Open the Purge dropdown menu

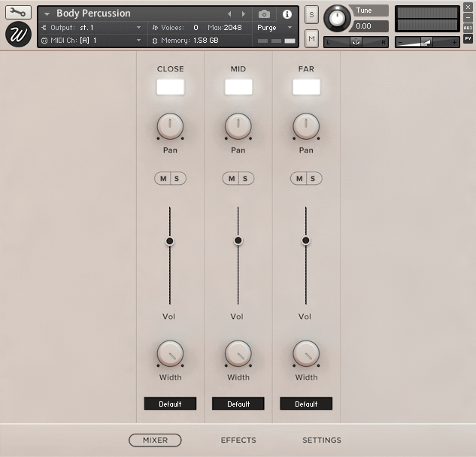point(274,28)
